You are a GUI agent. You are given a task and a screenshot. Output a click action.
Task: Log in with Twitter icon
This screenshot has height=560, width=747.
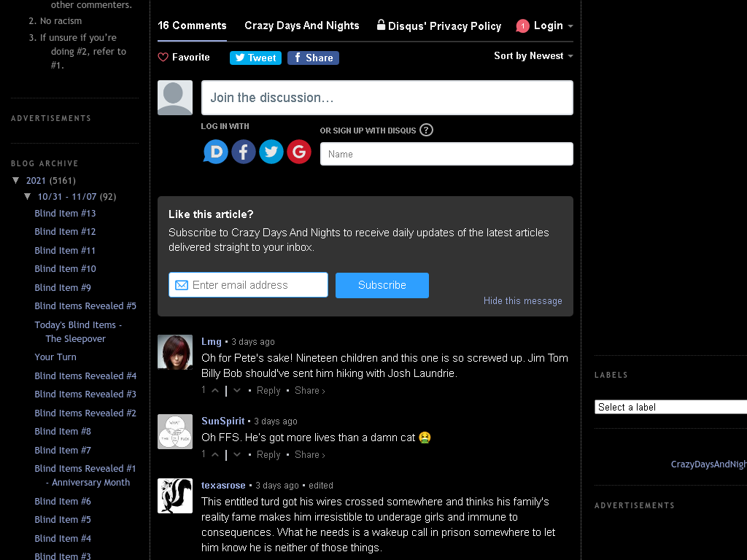tap(271, 152)
